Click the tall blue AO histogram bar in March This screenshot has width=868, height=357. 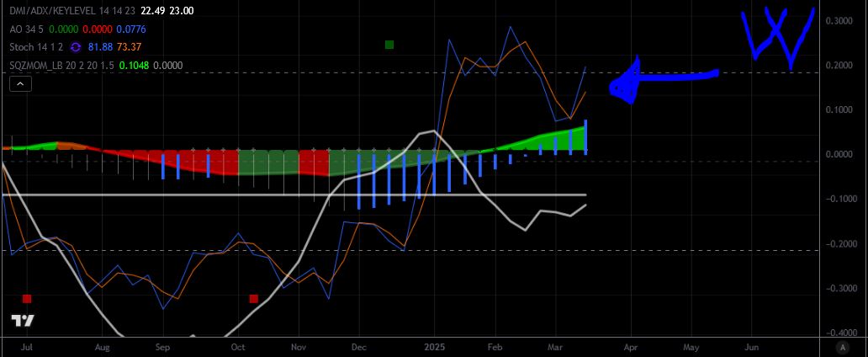click(585, 136)
